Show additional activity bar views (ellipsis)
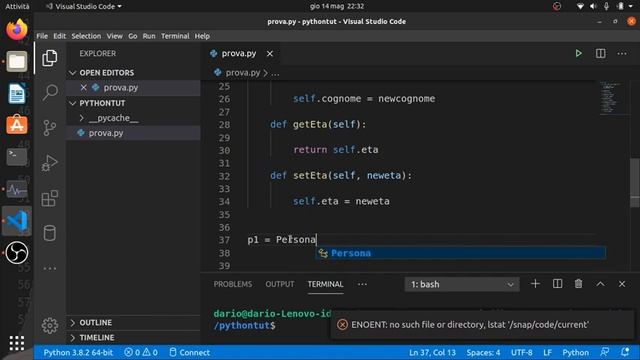 (x=50, y=268)
